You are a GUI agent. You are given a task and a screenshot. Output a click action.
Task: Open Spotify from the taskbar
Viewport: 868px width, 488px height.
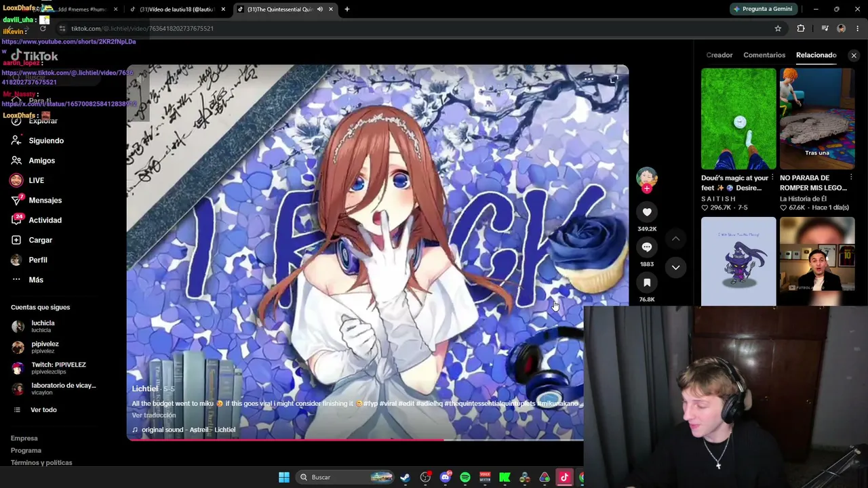click(465, 477)
